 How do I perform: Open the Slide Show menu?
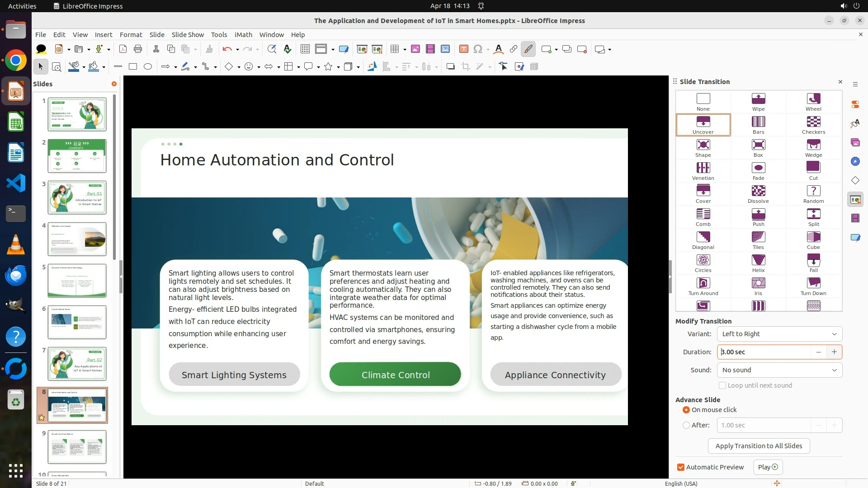coord(188,35)
